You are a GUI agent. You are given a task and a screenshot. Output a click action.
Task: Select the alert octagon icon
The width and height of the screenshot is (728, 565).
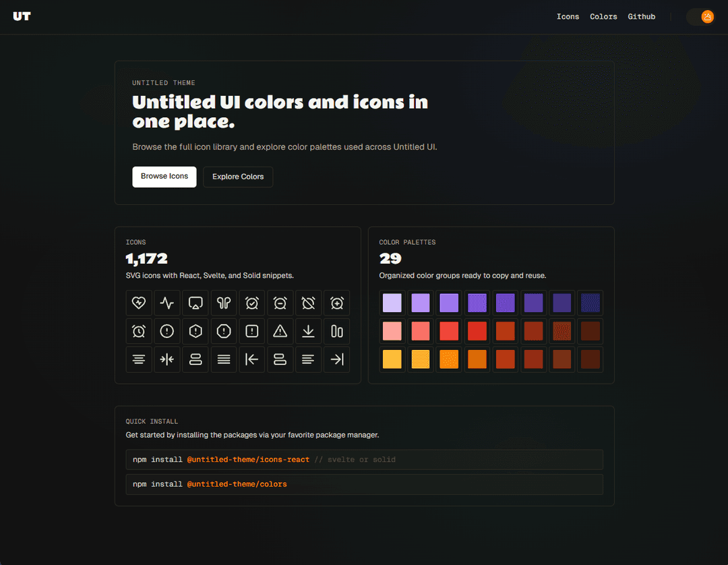pos(224,332)
